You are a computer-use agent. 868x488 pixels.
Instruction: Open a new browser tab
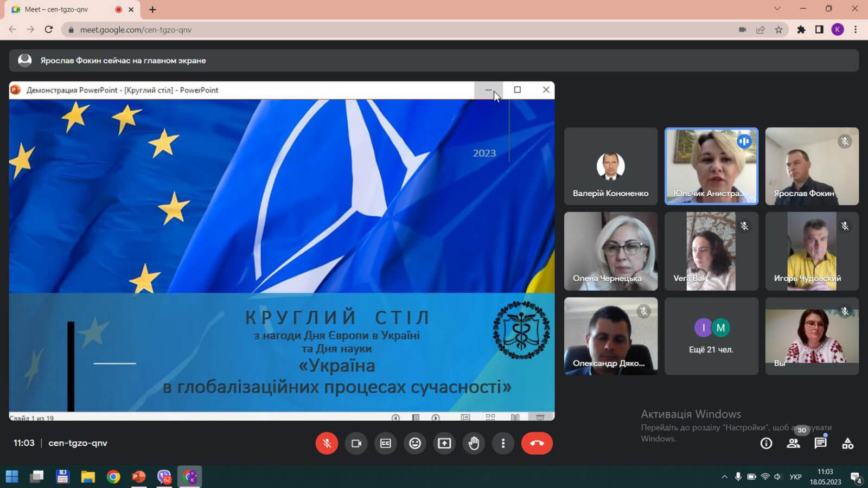point(152,9)
